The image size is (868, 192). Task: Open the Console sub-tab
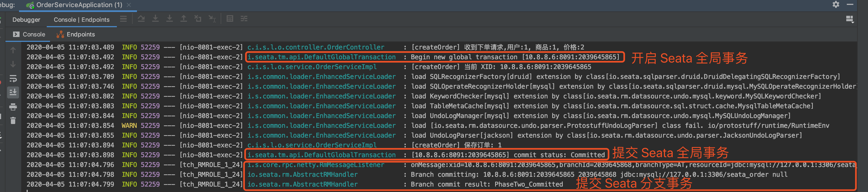29,35
